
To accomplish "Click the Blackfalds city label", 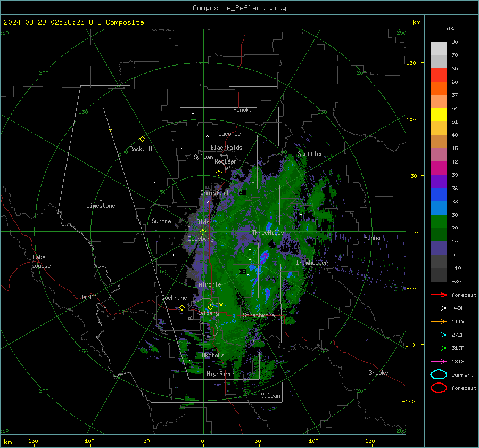I will pyautogui.click(x=226, y=148).
